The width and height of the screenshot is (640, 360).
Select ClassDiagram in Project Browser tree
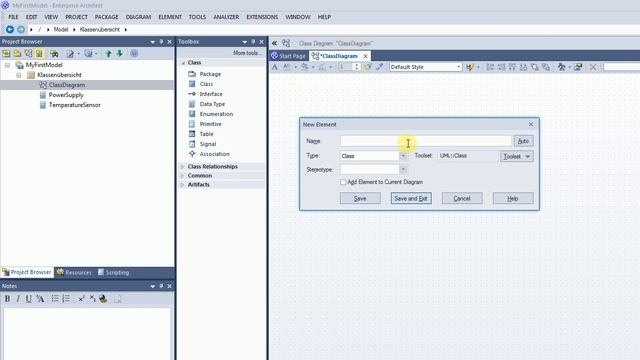[67, 85]
